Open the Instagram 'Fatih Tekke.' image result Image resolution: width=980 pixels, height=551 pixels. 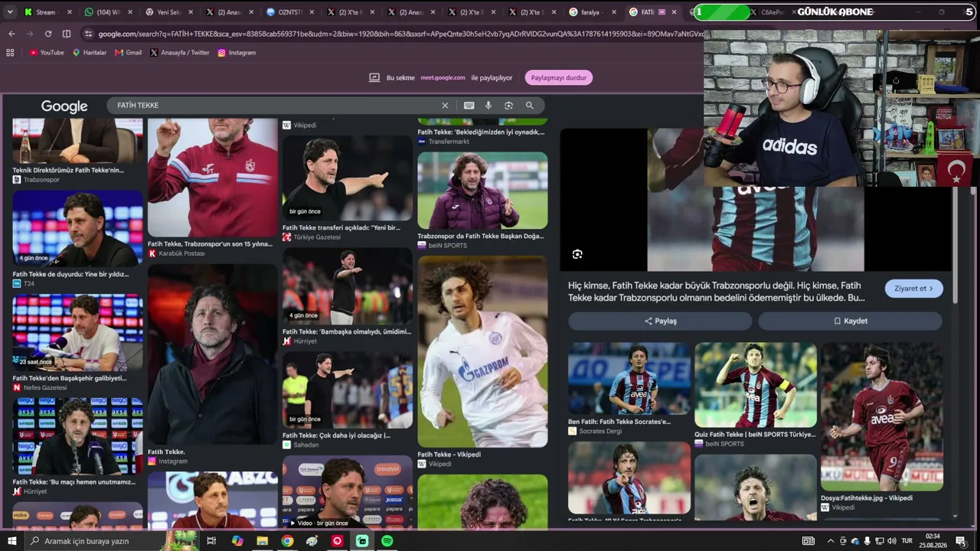[212, 355]
